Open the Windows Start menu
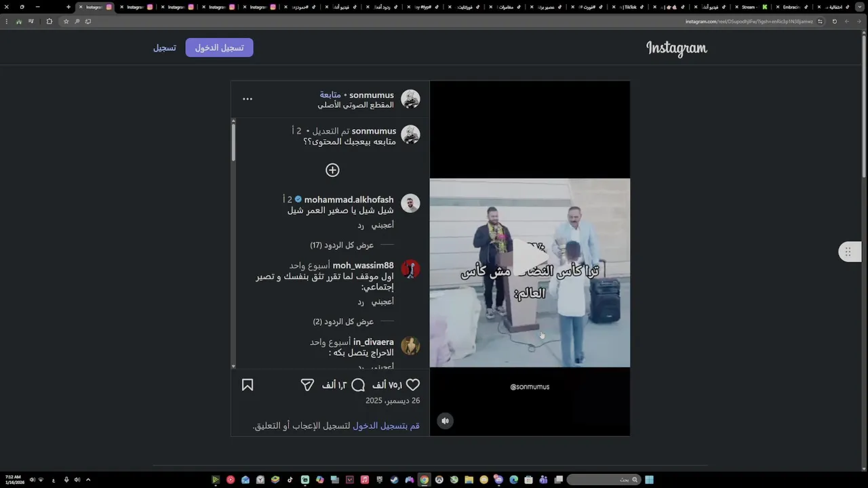Image resolution: width=868 pixels, height=488 pixels. (649, 480)
